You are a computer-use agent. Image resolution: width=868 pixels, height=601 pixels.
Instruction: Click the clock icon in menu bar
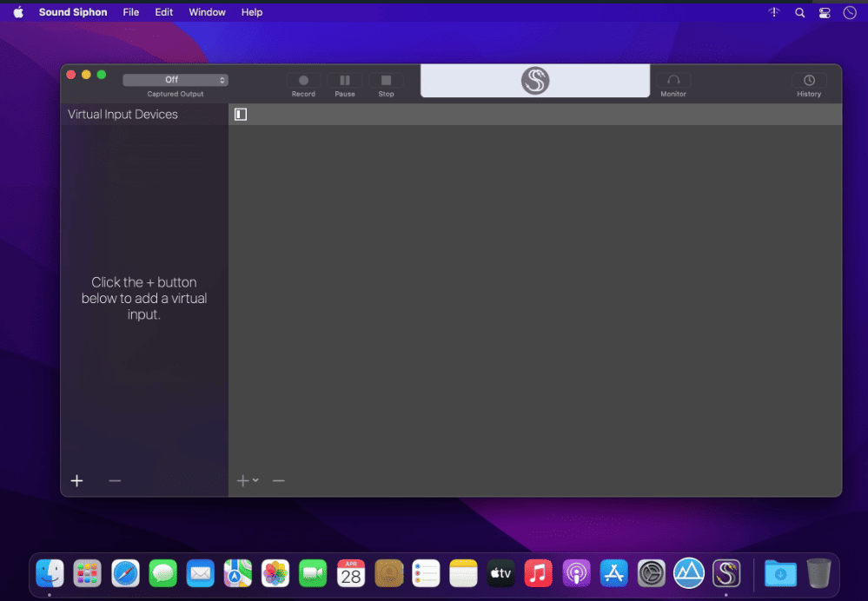click(x=850, y=13)
